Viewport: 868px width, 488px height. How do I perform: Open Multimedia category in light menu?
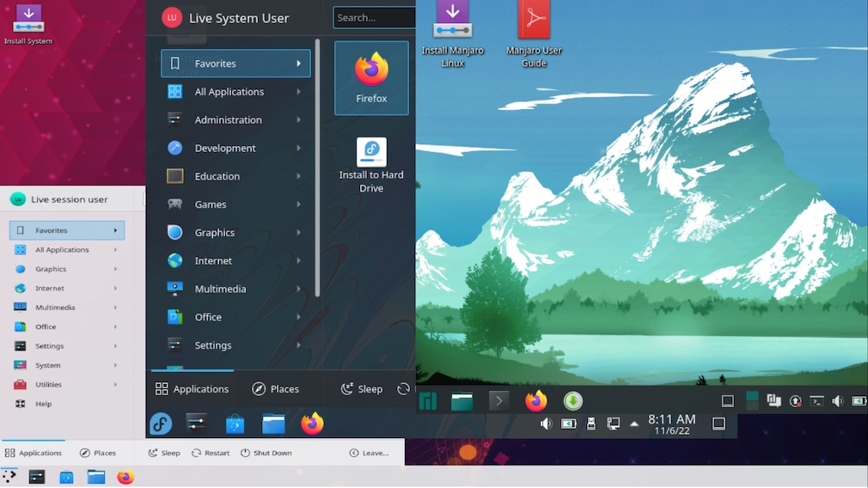pyautogui.click(x=67, y=308)
